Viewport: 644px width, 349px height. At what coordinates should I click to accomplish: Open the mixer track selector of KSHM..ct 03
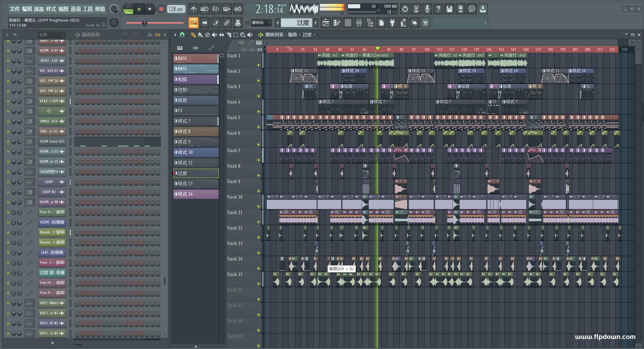pos(30,152)
